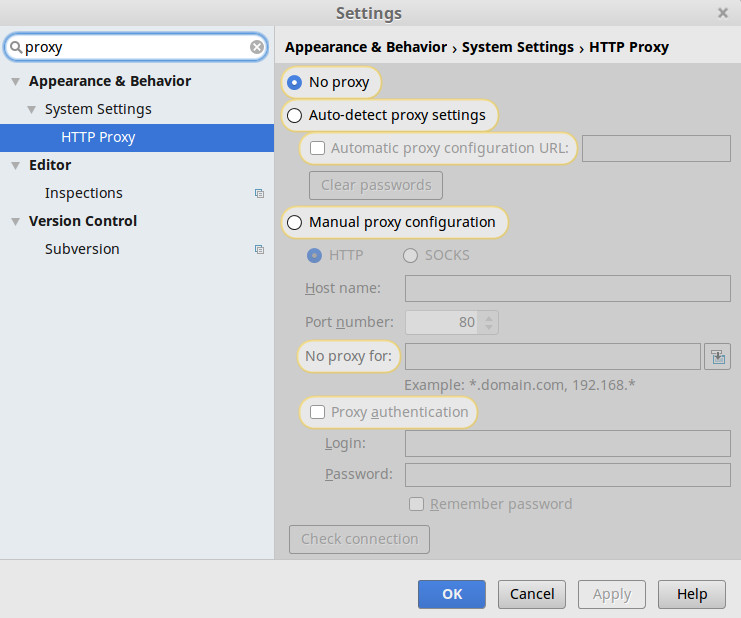Check the Remember password box
The image size is (741, 618).
[416, 504]
